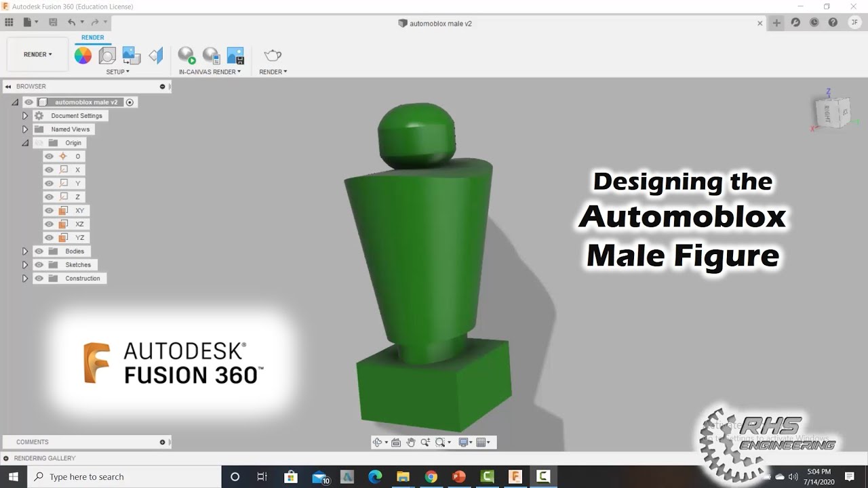
Task: Click the Fit zoom window tool
Action: [441, 443]
